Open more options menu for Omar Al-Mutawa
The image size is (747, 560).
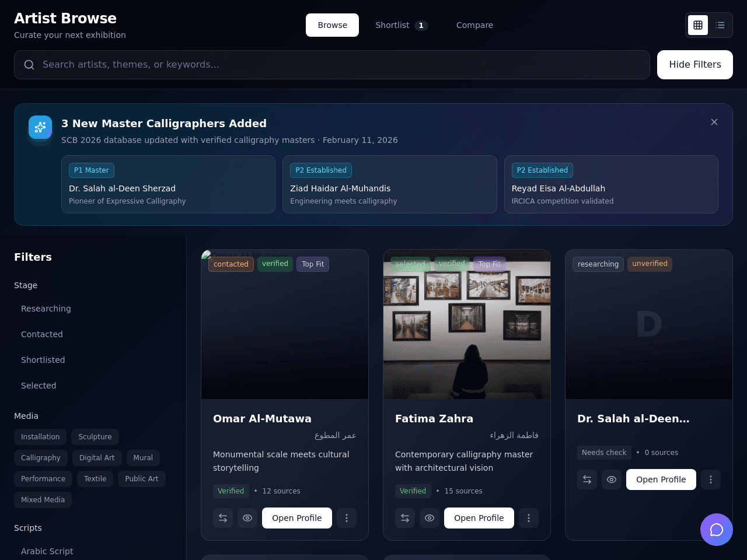[347, 518]
